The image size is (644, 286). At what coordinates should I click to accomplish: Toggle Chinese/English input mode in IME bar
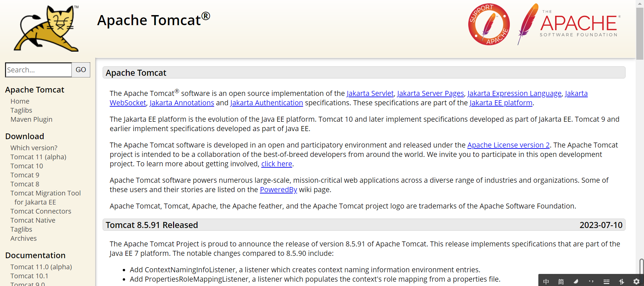tap(546, 282)
